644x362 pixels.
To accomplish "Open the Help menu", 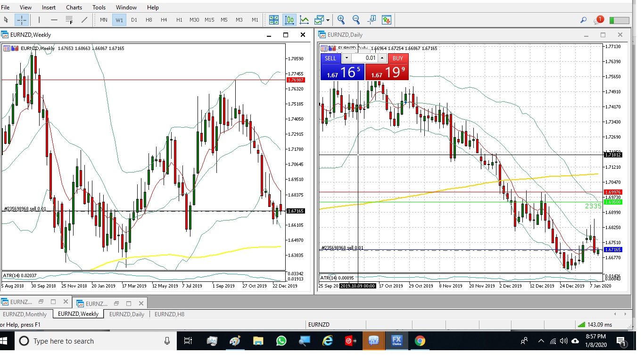I will click(153, 8).
